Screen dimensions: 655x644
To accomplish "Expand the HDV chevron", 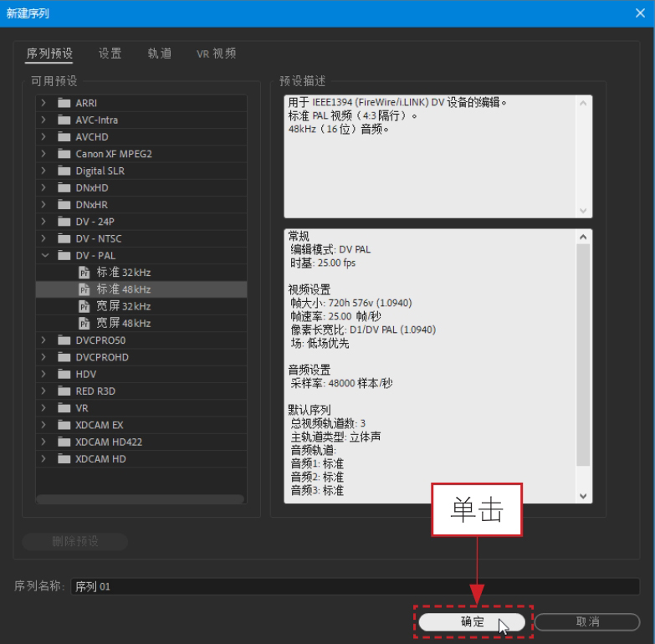I will point(43,373).
